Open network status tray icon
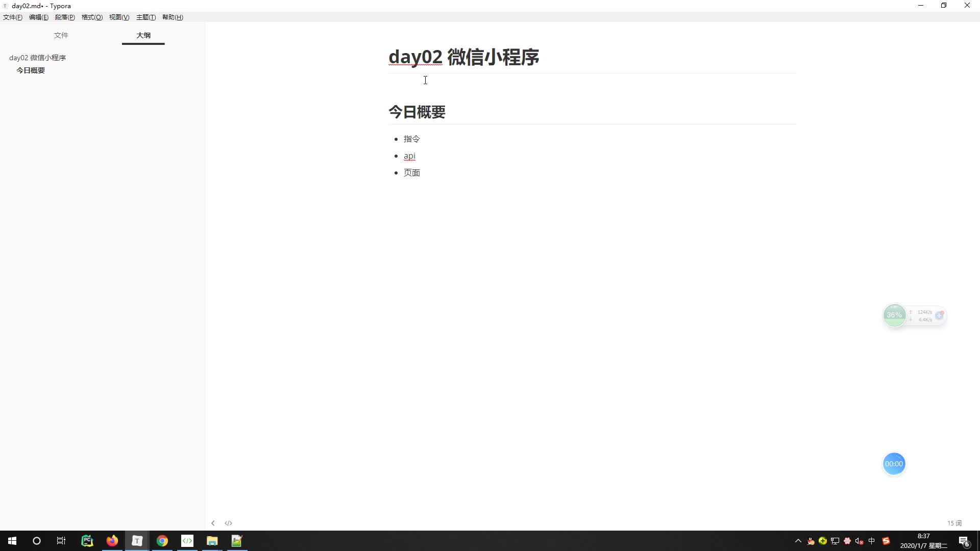980x551 pixels. tap(835, 541)
